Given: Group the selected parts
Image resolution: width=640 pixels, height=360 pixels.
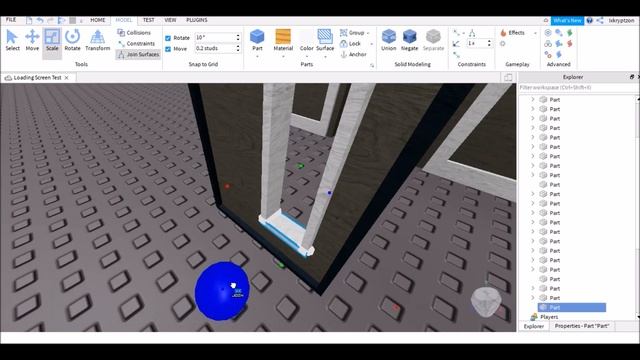Looking at the screenshot, I should pos(352,33).
